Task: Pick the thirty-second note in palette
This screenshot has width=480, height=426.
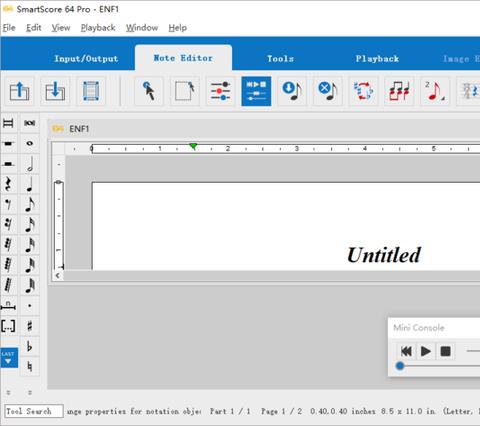Action: point(30,245)
